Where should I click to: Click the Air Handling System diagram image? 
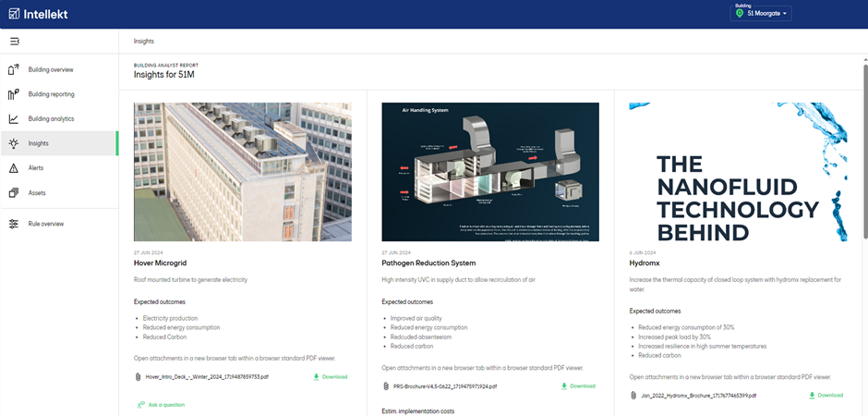pos(490,172)
